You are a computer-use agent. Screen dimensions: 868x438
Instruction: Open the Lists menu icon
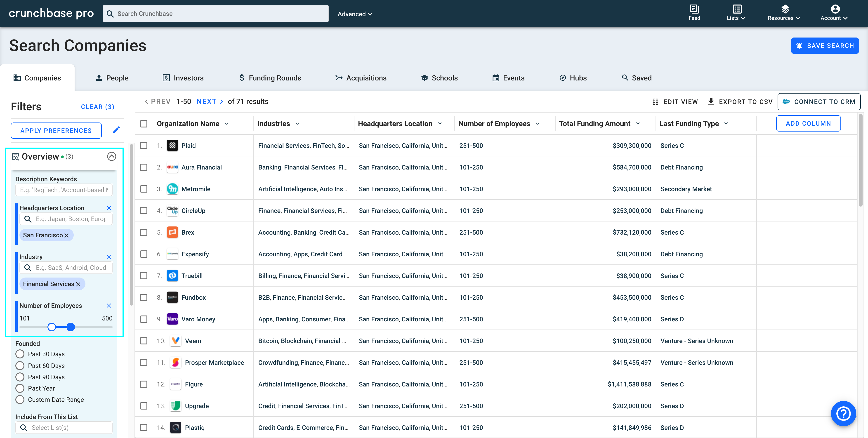[x=737, y=9]
